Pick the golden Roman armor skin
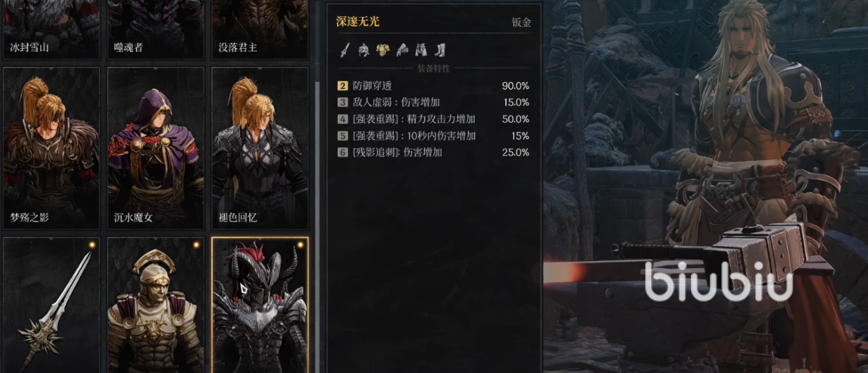The height and width of the screenshot is (373, 868). (155, 305)
